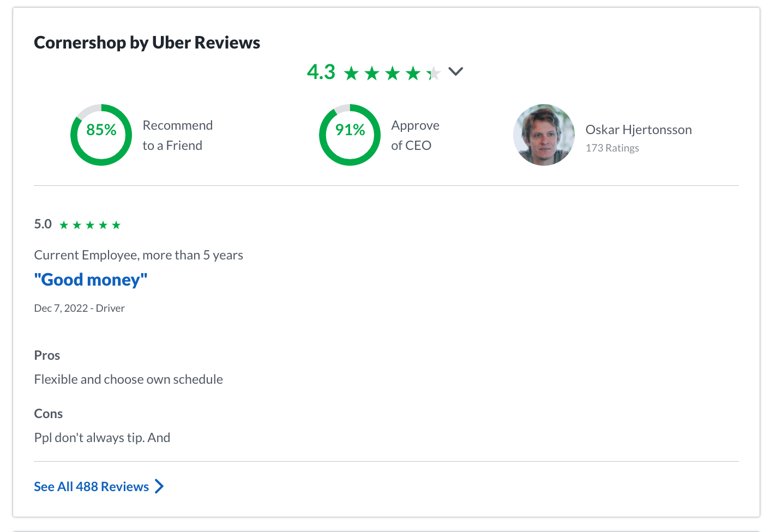Click the 85% recommend circle
Screen dimensions: 770x532
pos(101,135)
